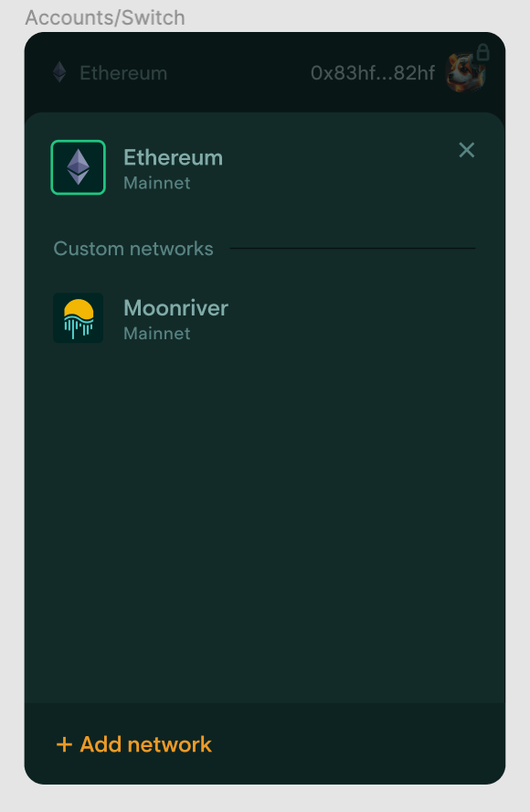Click the divider line beside Custom networks
Image resolution: width=530 pixels, height=812 pixels.
point(352,247)
